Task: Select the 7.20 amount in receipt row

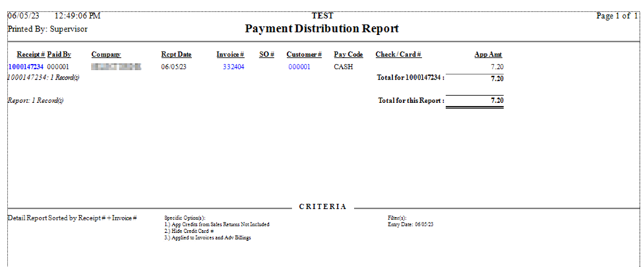Action: click(x=497, y=67)
